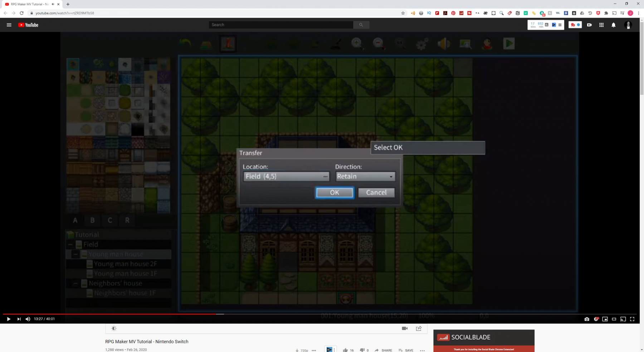Viewport: 644px width, 352px height.
Task: Open the Chrome profile avatar
Action: click(630, 13)
